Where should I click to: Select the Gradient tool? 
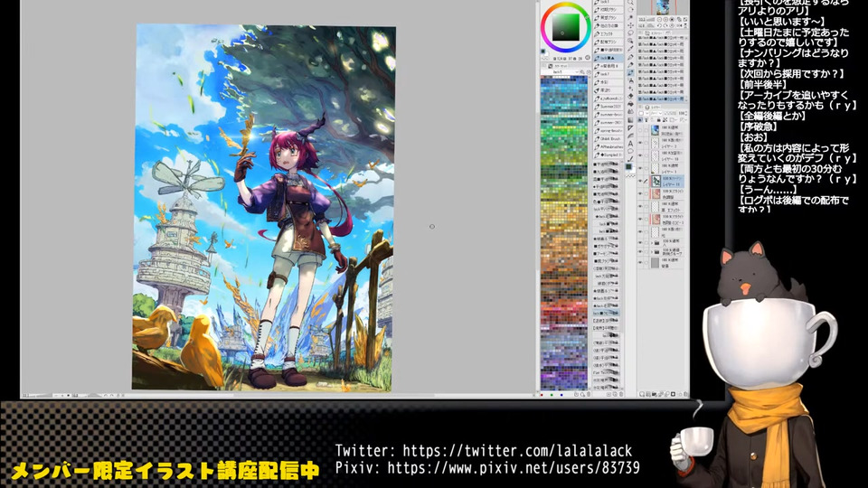630,120
